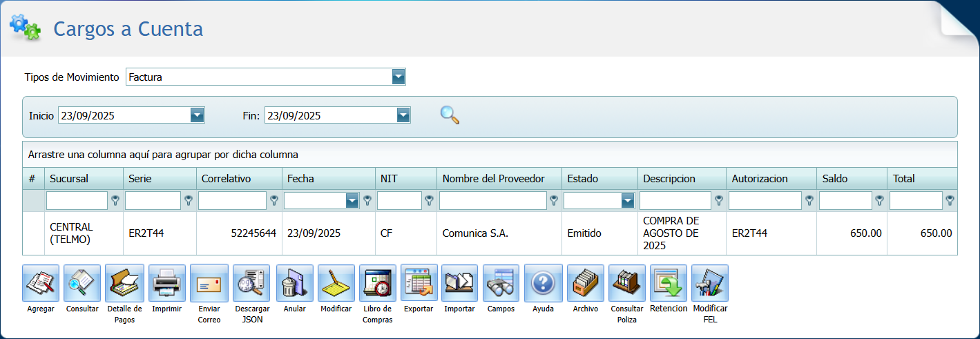Select the Comunica S.A. invoice row

475,233
